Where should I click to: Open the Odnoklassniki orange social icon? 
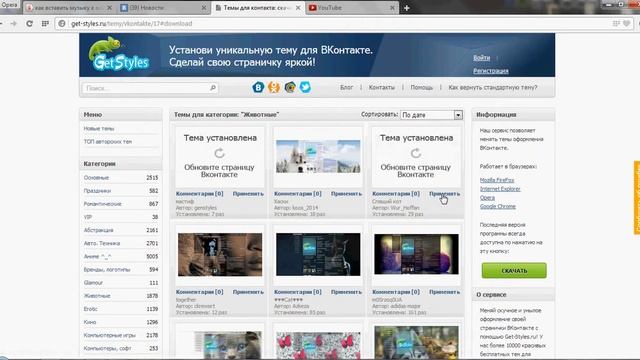point(274,87)
